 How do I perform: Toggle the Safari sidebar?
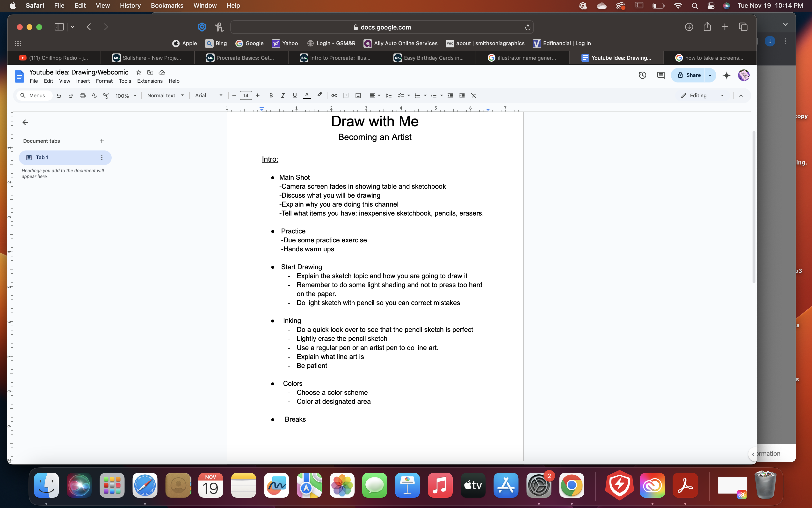click(x=59, y=27)
